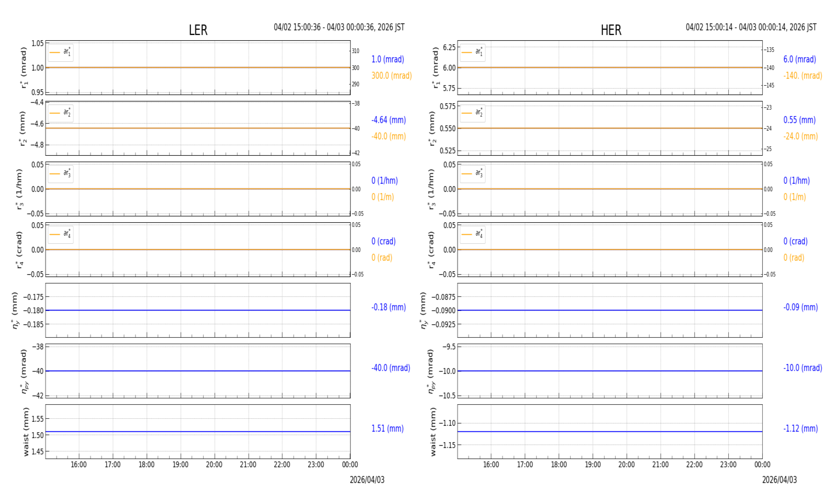Image resolution: width=824 pixels, height=504 pixels.
Task: Click the 22:00 tick under LER plots
Action: click(282, 465)
